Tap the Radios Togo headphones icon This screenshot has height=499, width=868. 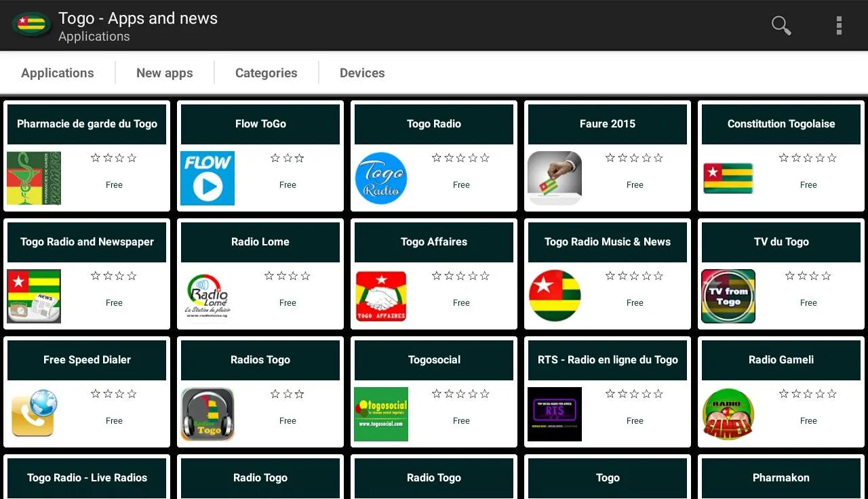click(x=208, y=414)
